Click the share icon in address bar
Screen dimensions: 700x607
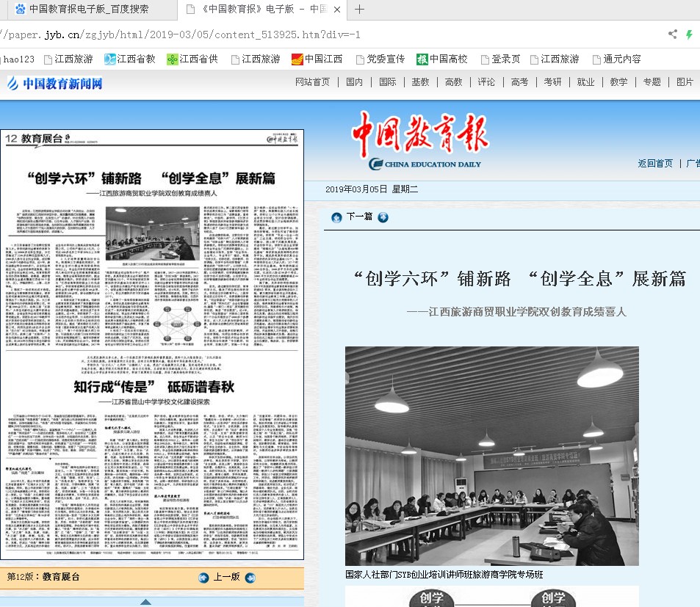point(672,34)
